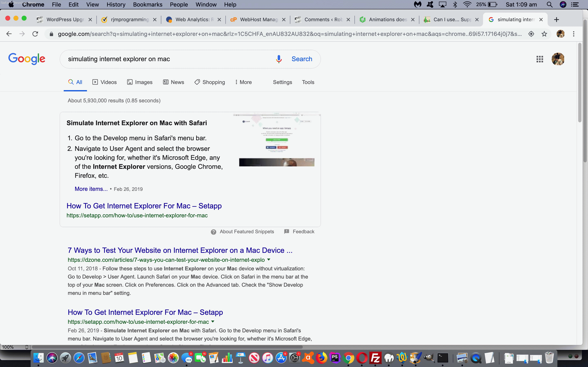Expand dzone result URL dropdown arrow

269,260
